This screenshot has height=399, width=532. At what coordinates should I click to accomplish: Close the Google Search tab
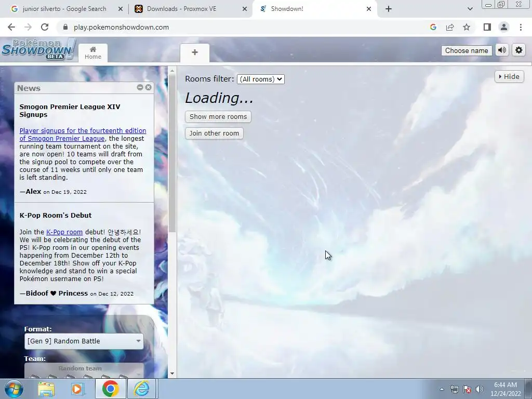pos(121,9)
